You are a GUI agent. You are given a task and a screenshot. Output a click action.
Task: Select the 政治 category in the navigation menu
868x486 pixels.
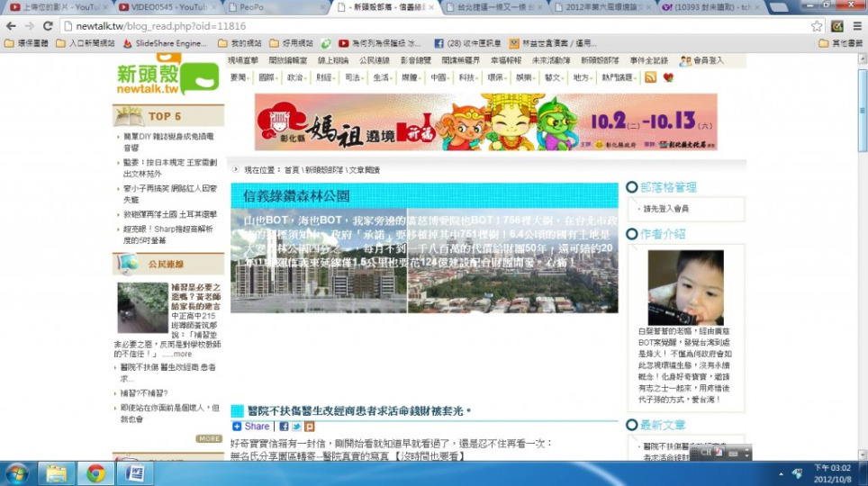[295, 77]
